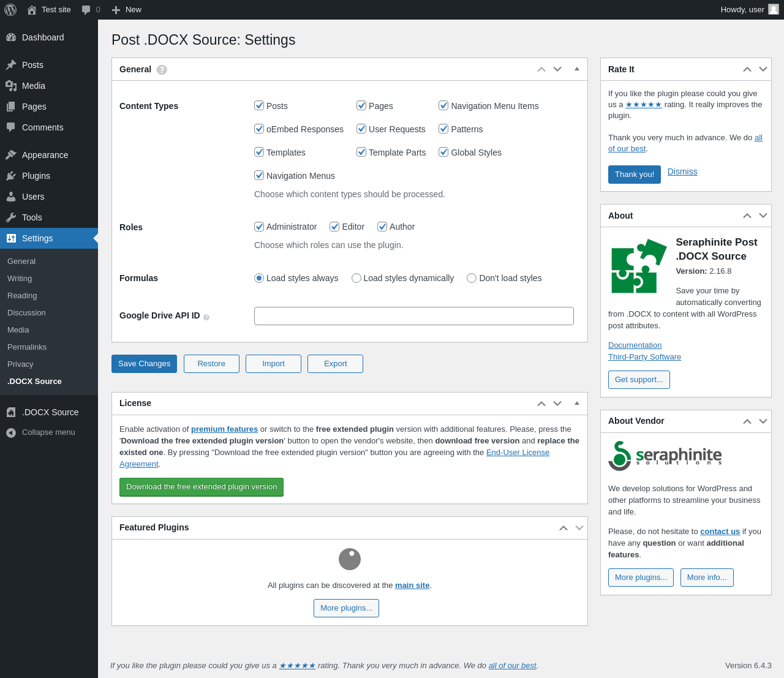
Task: Click the Export button
Action: coord(335,364)
